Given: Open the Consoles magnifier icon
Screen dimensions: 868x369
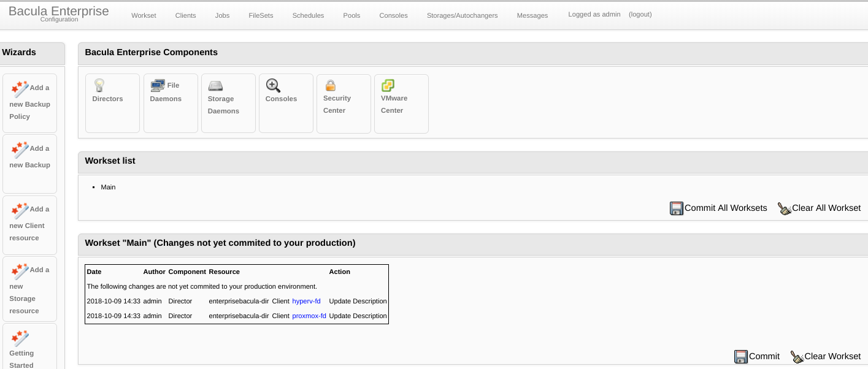Looking at the screenshot, I should click(273, 85).
